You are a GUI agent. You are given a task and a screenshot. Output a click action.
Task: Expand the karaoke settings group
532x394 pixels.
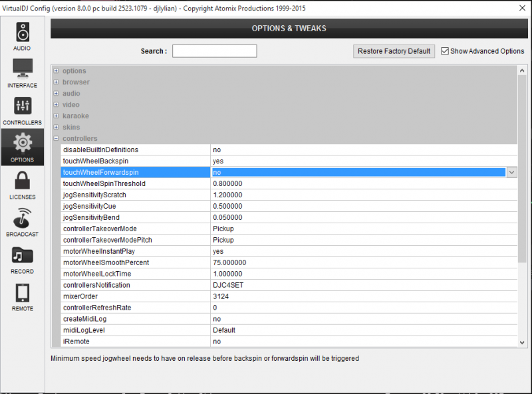56,116
